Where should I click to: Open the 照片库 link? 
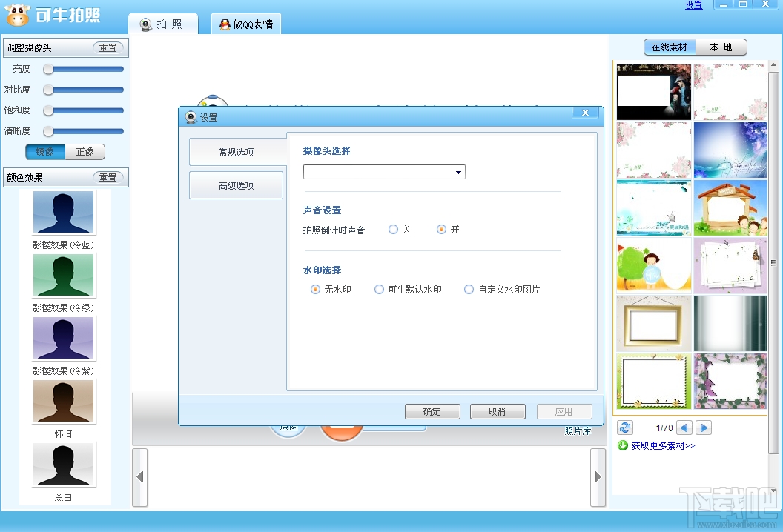point(578,430)
